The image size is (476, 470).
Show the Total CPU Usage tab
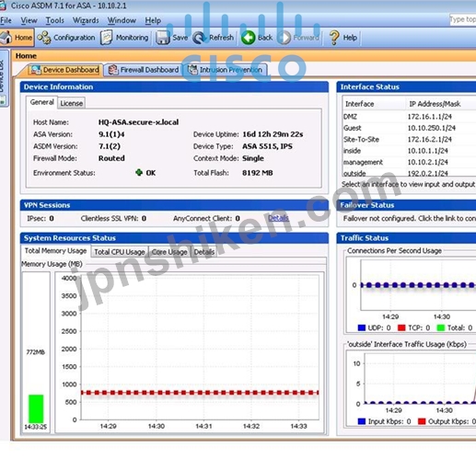click(120, 252)
